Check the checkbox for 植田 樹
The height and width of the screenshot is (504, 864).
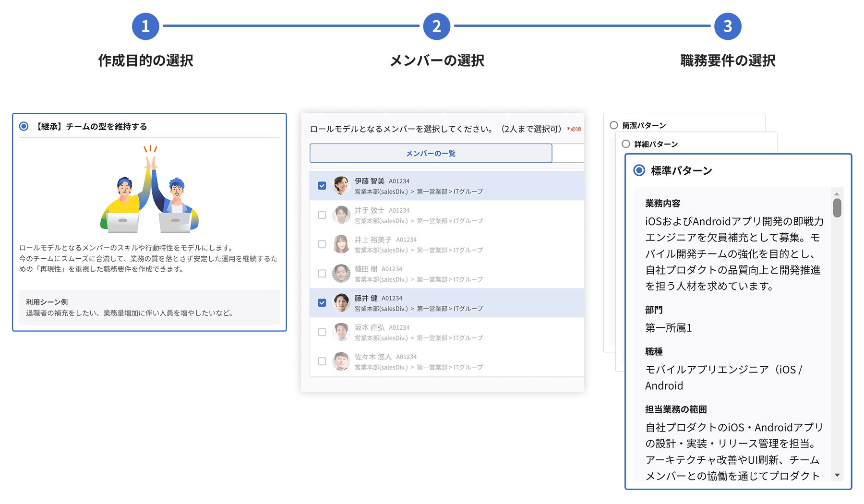pos(322,274)
